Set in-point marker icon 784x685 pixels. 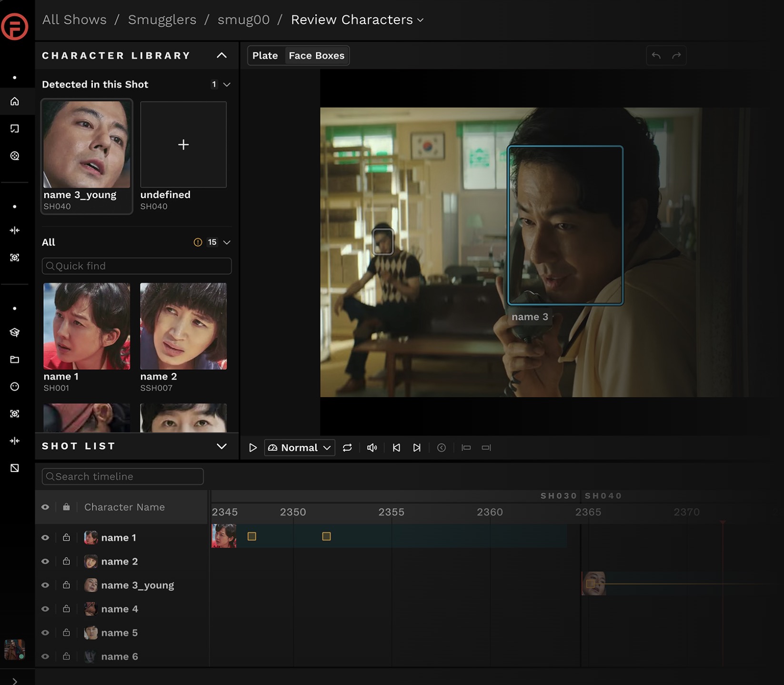(466, 448)
